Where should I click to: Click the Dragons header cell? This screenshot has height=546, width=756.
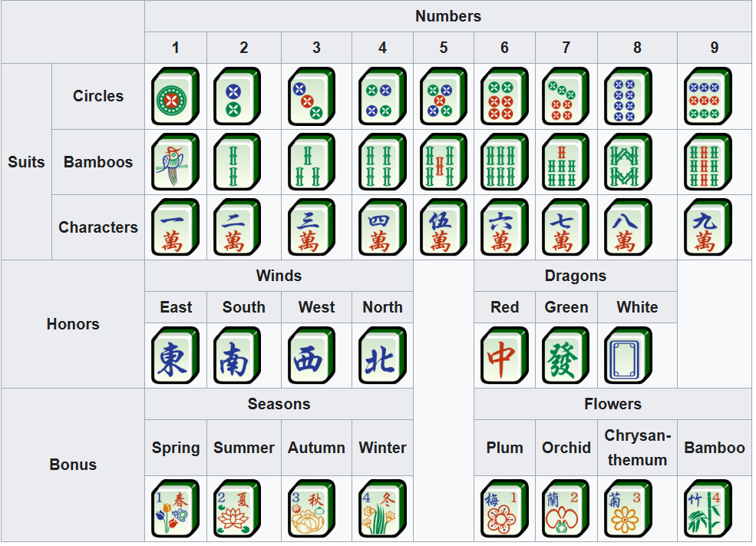click(x=576, y=276)
